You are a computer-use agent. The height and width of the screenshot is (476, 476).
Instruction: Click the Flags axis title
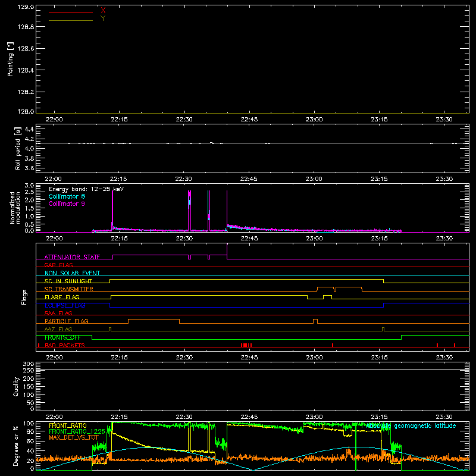coord(24,297)
